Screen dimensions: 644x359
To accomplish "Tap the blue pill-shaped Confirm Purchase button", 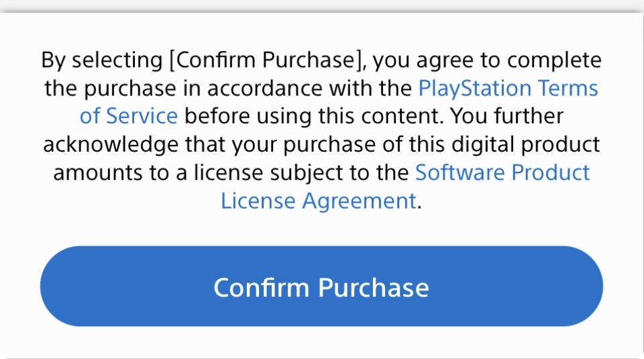I will (x=321, y=287).
